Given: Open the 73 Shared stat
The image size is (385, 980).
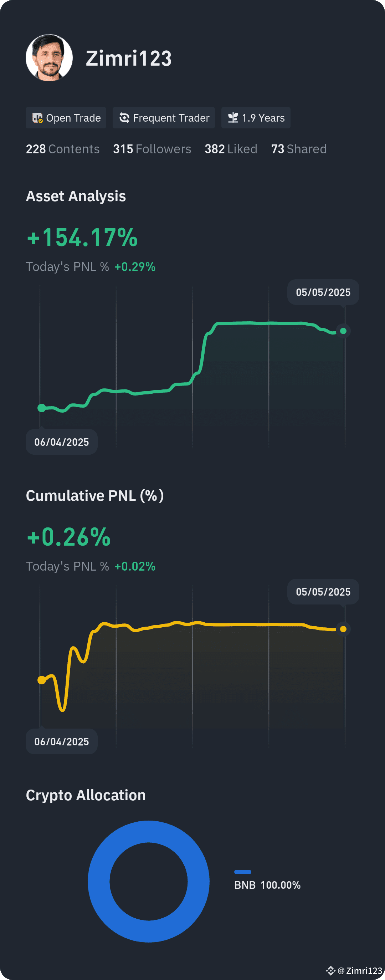Looking at the screenshot, I should pos(299,149).
